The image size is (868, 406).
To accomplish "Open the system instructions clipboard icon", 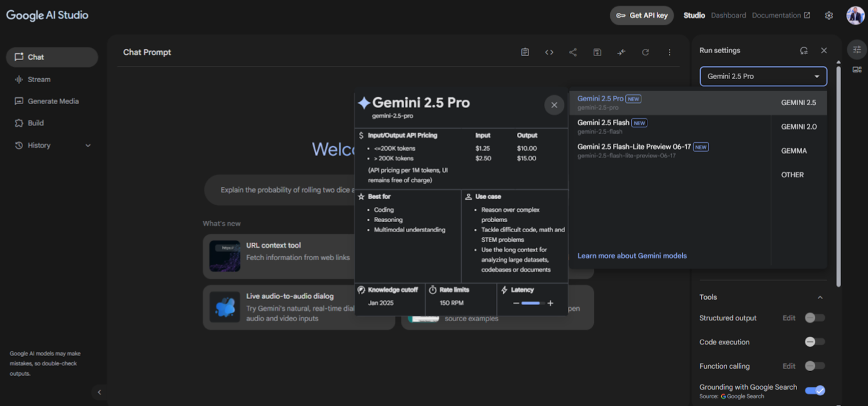I will coord(525,52).
